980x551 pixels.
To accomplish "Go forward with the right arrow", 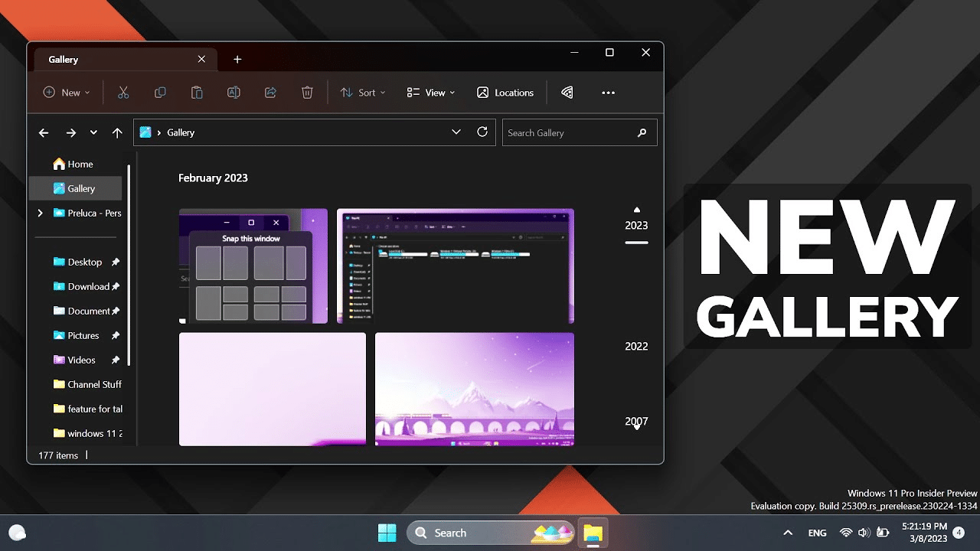I will point(71,132).
